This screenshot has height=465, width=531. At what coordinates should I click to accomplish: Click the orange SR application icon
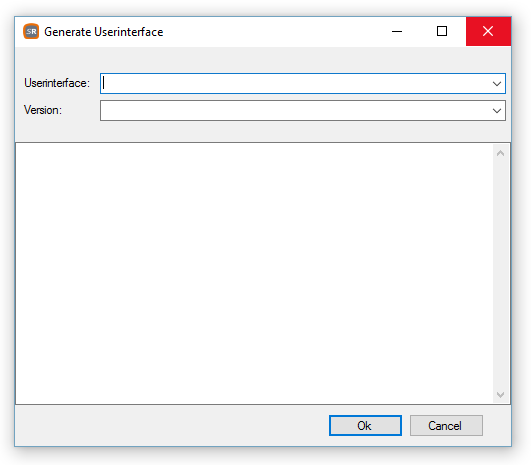point(31,31)
